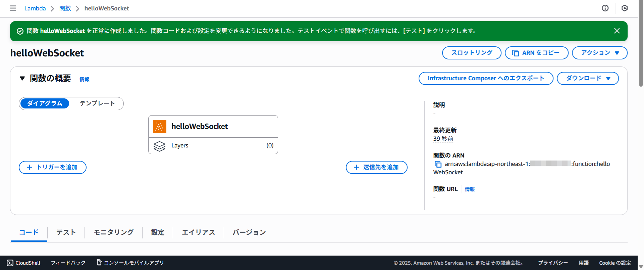This screenshot has width=644, height=270.
Task: Click the page's vertical scrollbar
Action: point(641,44)
